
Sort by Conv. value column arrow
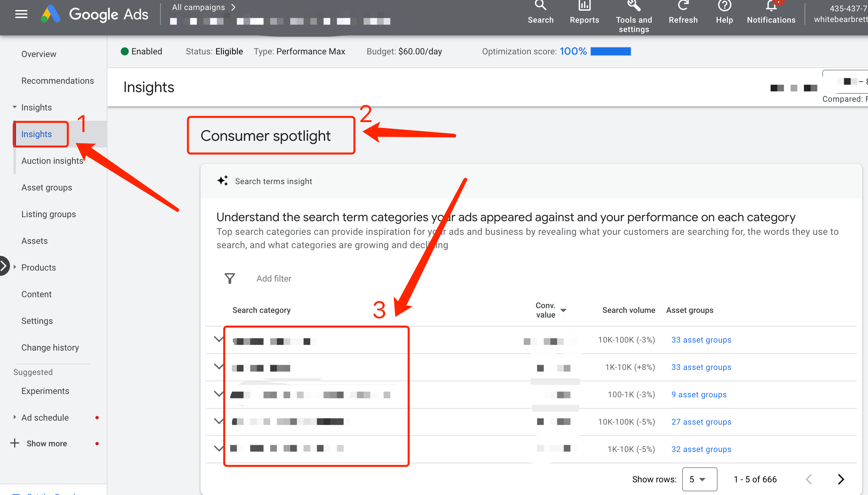pyautogui.click(x=563, y=310)
